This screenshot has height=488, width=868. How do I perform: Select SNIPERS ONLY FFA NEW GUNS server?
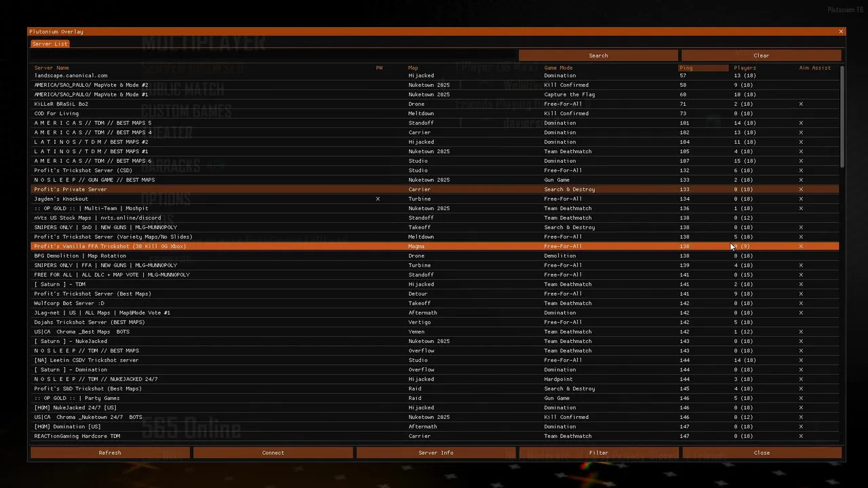coord(435,265)
